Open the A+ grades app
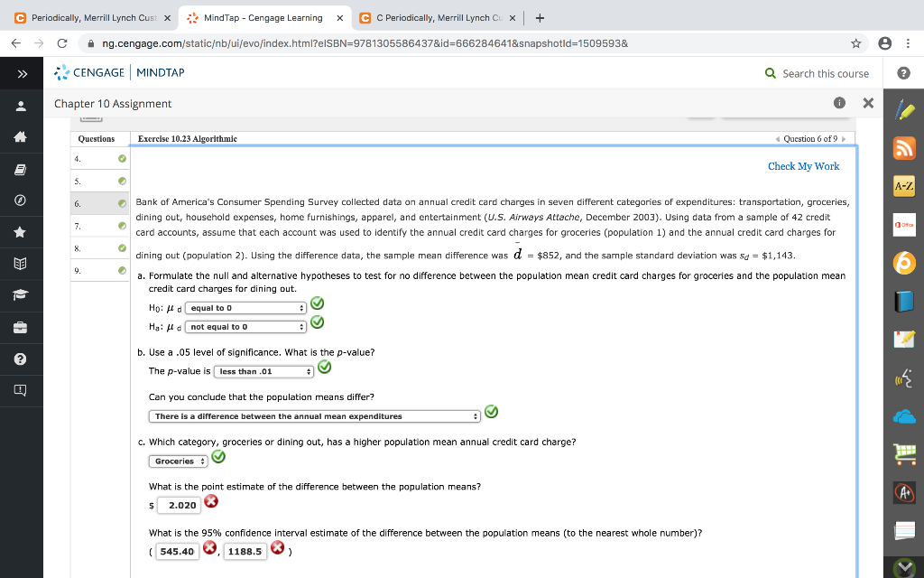The width and height of the screenshot is (924, 578). click(x=904, y=492)
